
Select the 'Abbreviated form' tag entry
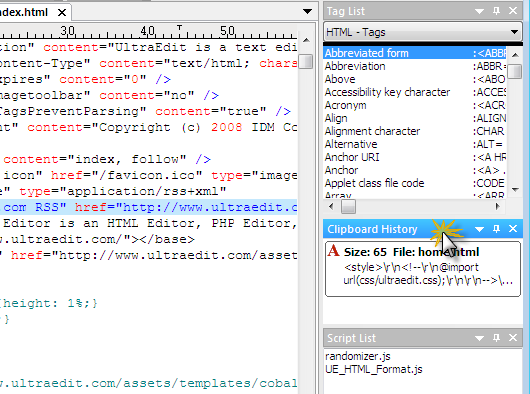[415, 53]
